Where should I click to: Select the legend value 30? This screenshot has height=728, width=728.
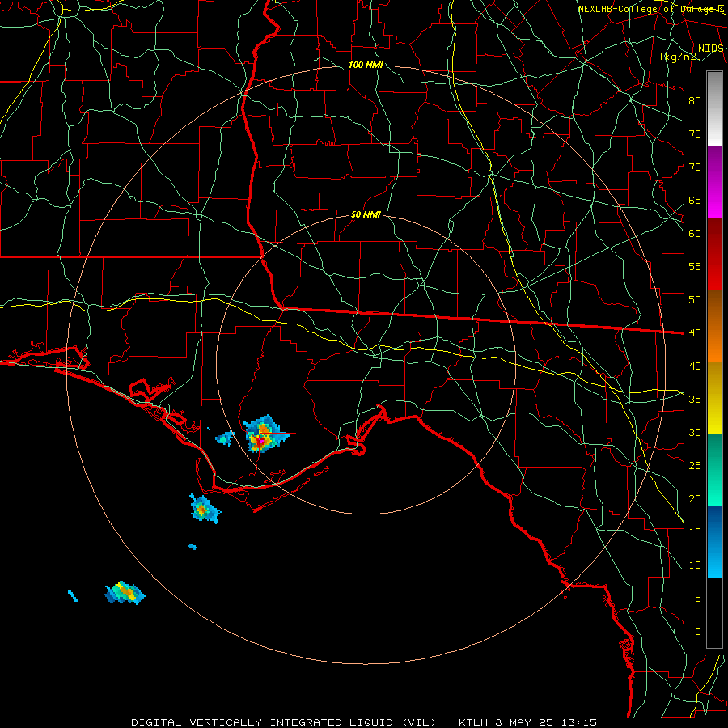coord(695,432)
